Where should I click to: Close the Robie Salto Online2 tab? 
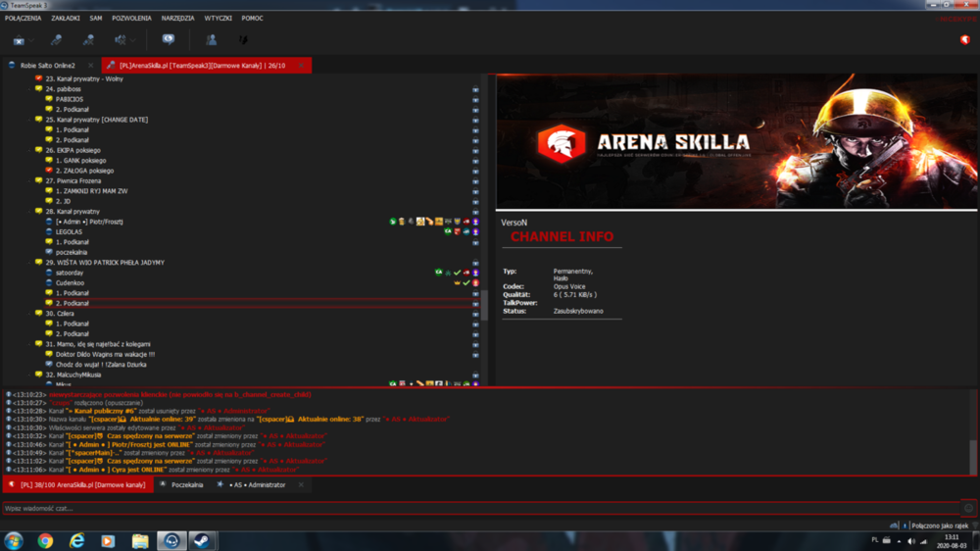(90, 65)
